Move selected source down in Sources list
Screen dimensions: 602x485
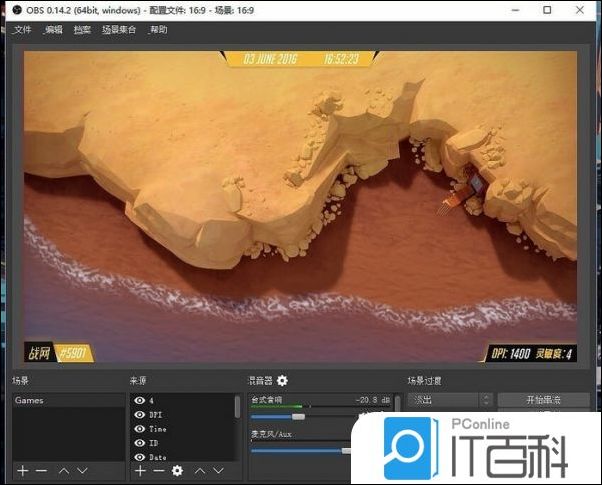218,470
